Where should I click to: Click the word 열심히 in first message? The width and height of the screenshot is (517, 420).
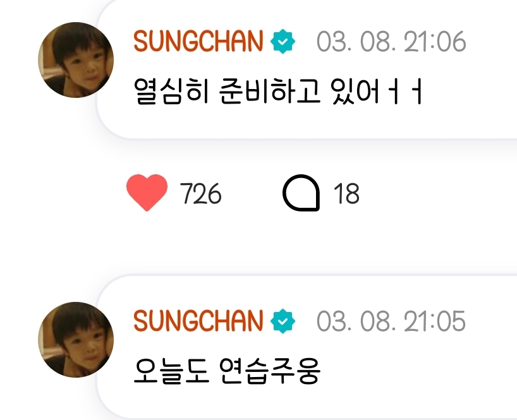click(x=171, y=91)
